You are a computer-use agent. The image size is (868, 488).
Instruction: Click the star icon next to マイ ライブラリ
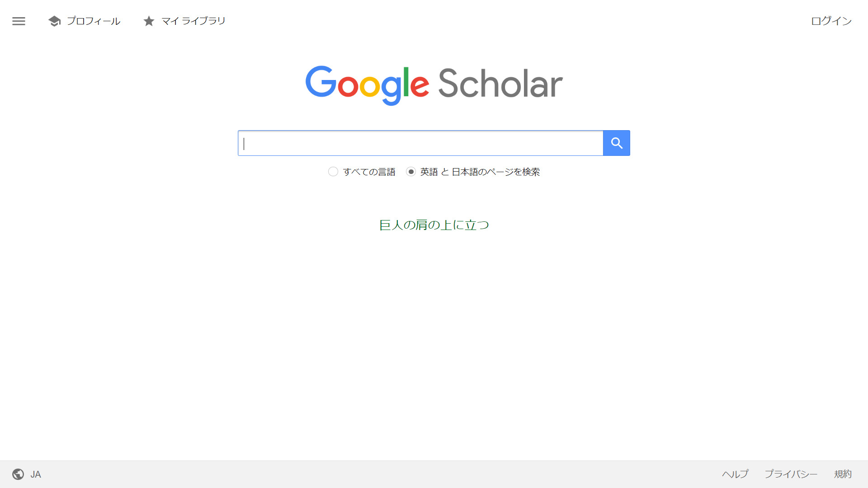[x=149, y=21]
